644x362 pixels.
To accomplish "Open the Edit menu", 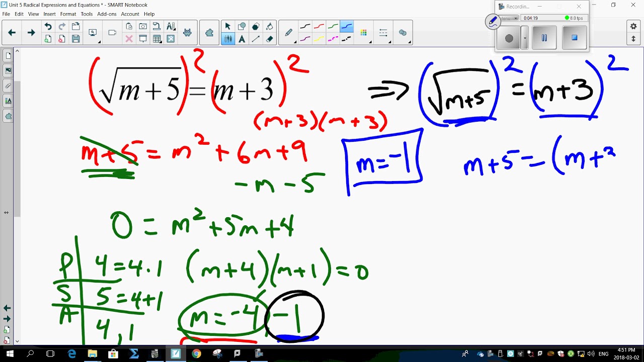I will pos(19,14).
